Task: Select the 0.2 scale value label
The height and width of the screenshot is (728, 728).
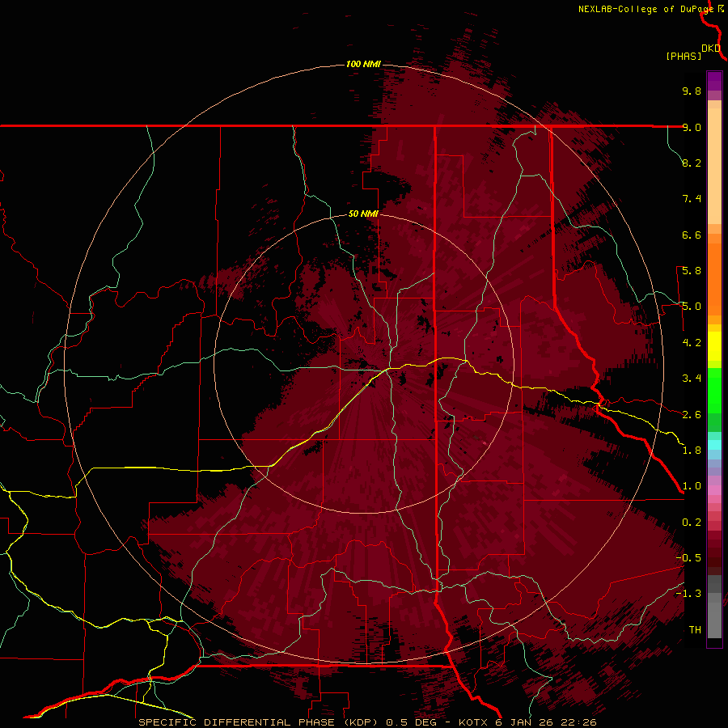Action: click(x=692, y=523)
